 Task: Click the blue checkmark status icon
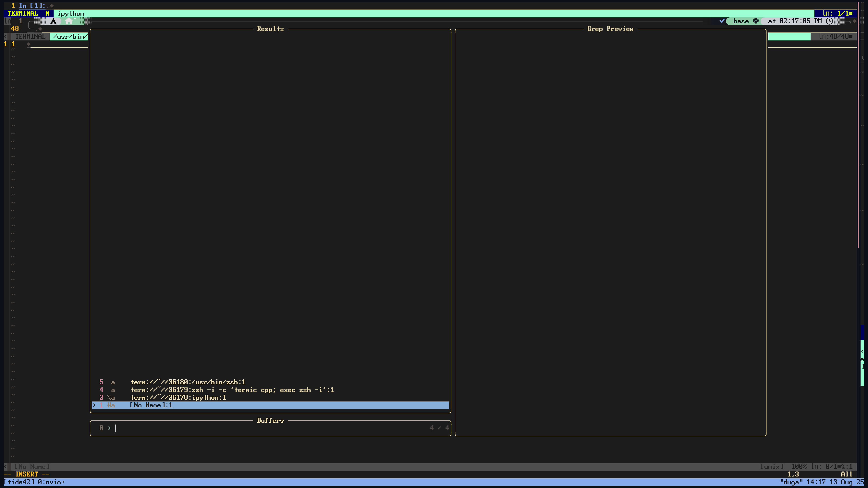coord(722,21)
